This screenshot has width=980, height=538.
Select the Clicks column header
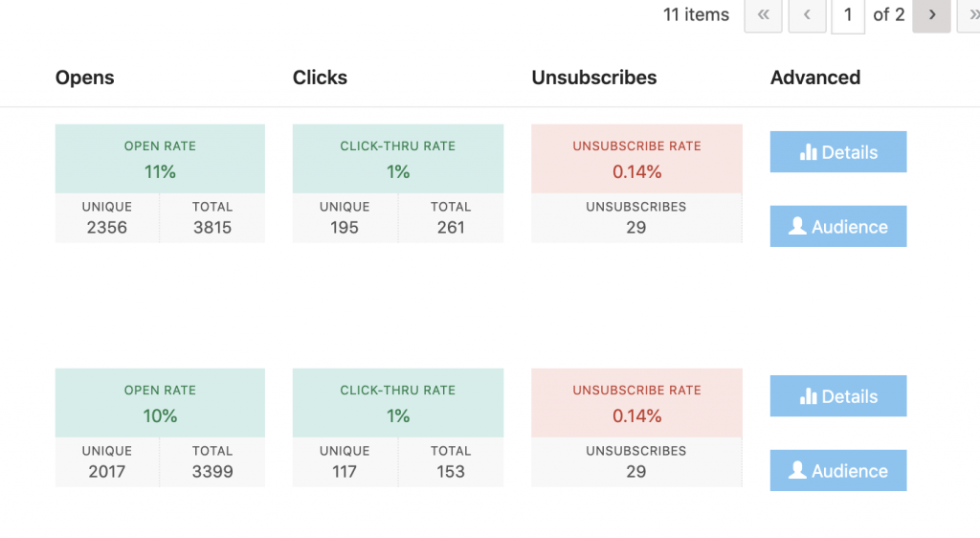(x=320, y=78)
